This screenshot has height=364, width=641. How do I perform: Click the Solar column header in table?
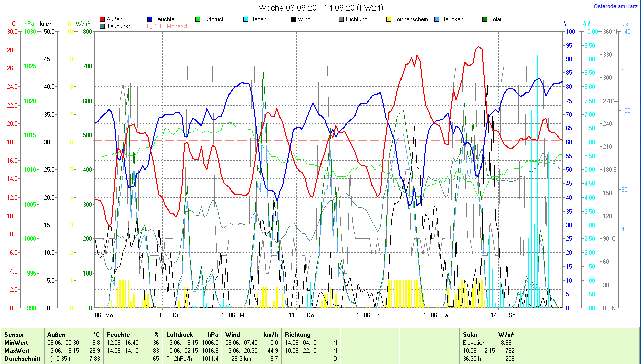click(x=470, y=335)
